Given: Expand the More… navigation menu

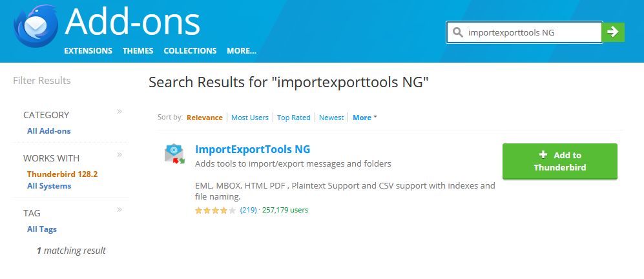Looking at the screenshot, I should [242, 51].
